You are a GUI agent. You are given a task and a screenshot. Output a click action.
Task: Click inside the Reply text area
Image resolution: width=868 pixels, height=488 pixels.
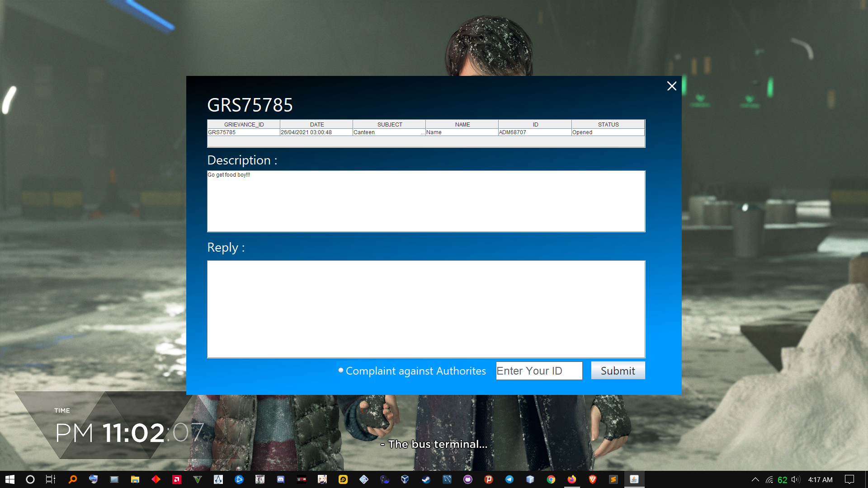426,309
